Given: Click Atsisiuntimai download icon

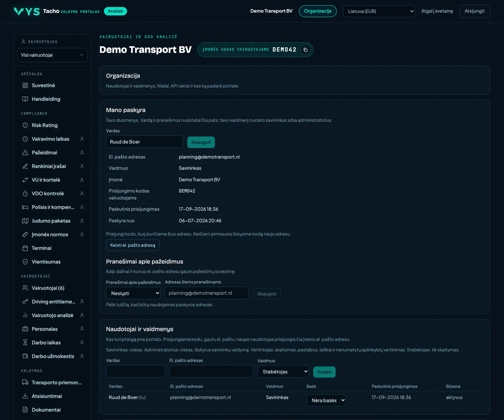Looking at the screenshot, I should 25,396.
